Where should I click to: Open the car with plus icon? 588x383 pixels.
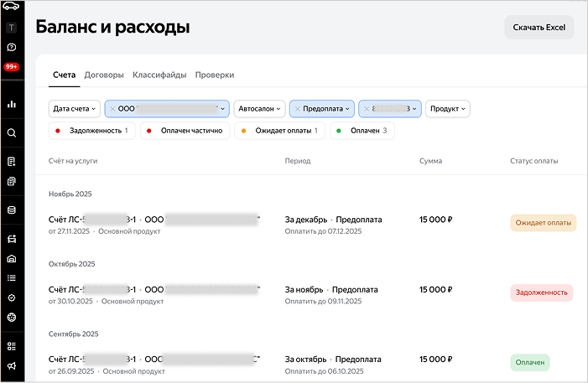coord(12,239)
